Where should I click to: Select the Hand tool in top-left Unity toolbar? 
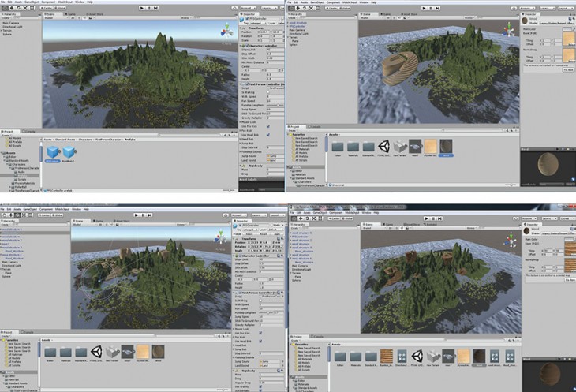click(5, 8)
